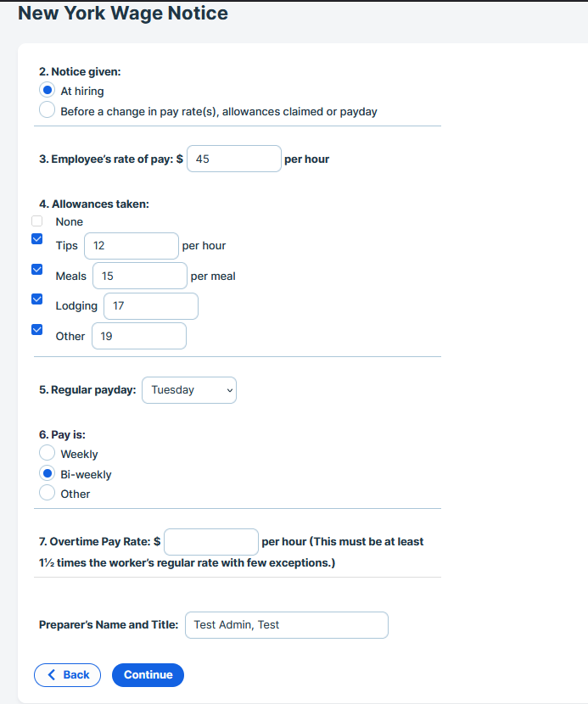
Task: Check the None allowance checkbox
Action: point(36,221)
